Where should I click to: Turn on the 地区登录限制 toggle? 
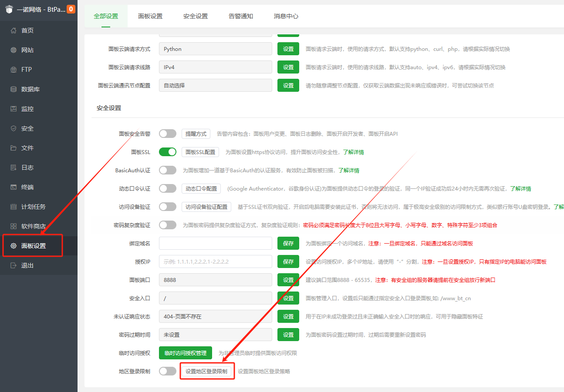pos(168,371)
